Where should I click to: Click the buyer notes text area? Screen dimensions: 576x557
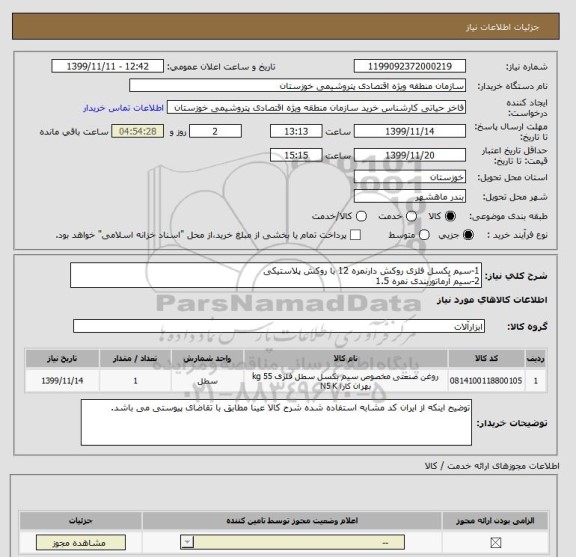(276, 423)
